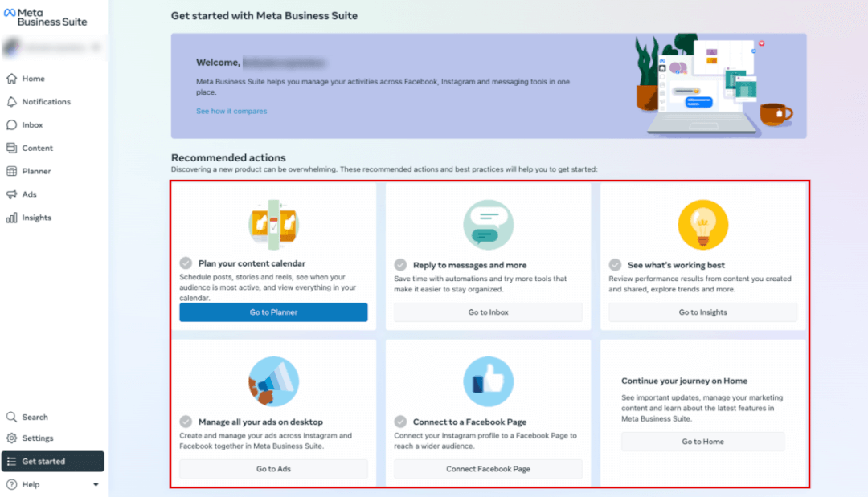Open Home via house icon
868x497 pixels.
[11, 79]
